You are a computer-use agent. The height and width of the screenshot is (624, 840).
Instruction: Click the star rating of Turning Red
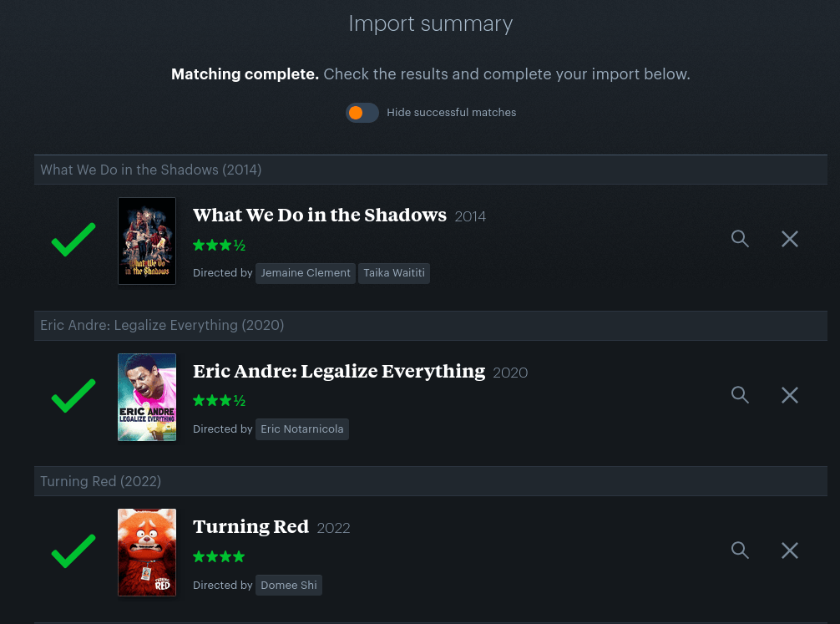pos(219,556)
